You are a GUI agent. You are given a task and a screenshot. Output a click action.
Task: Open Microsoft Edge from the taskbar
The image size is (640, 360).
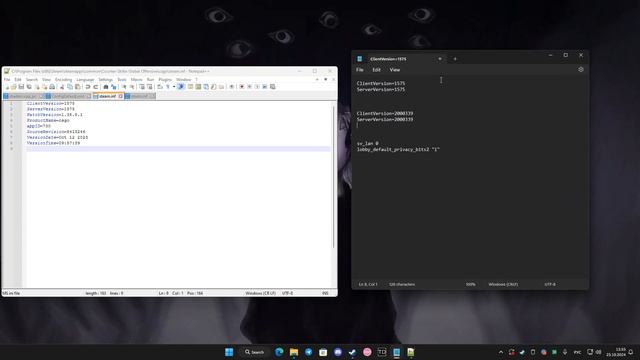point(279,352)
